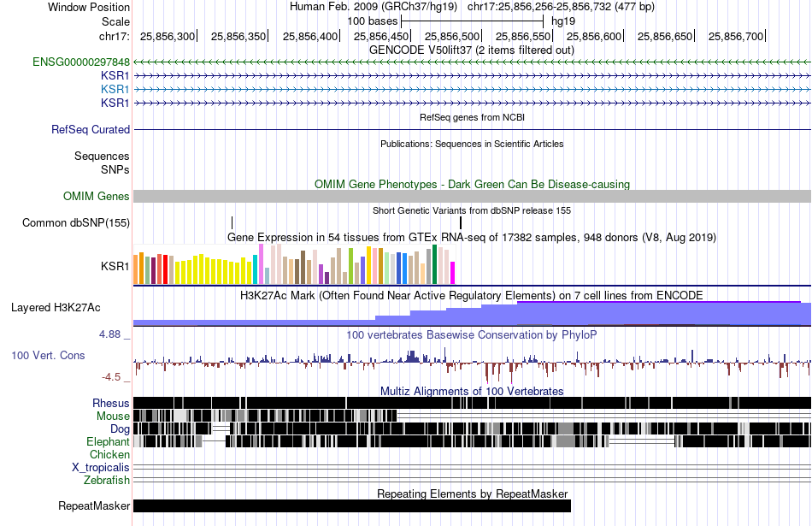Click the 25,856,500 ruler coordinate
This screenshot has height=526, width=812.
tap(452, 36)
